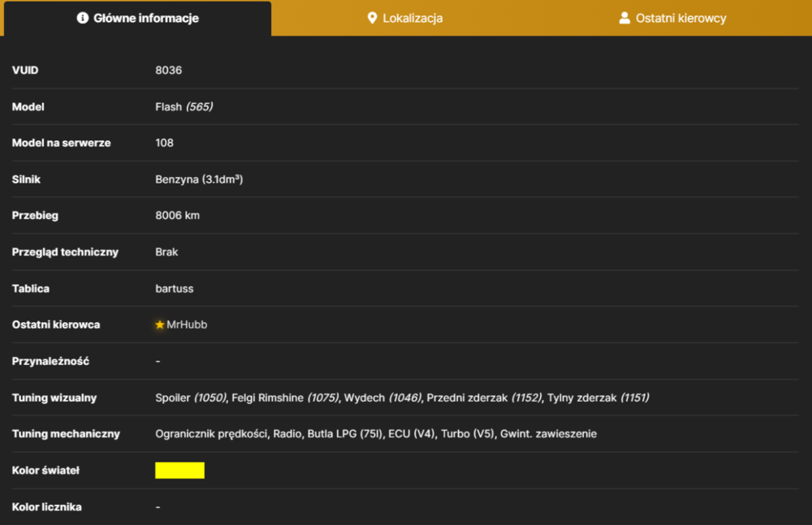Viewport: 812px width, 525px height.
Task: Click the Przegląd techniczny value Brak
Action: [166, 252]
